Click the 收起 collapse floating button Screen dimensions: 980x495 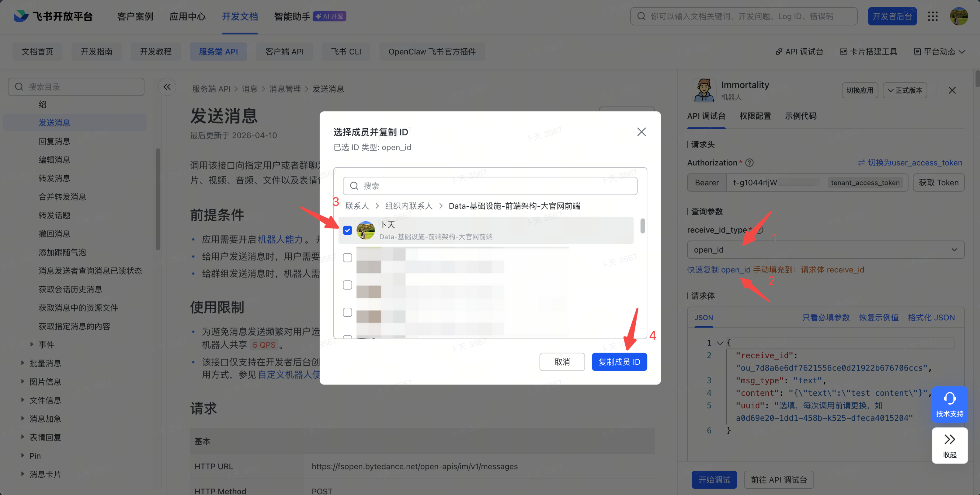click(950, 445)
